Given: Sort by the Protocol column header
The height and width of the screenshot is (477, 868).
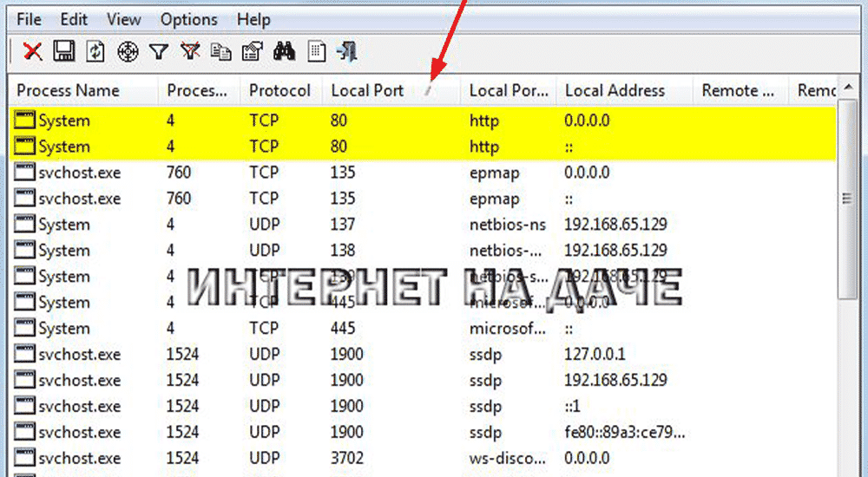Looking at the screenshot, I should (x=279, y=90).
